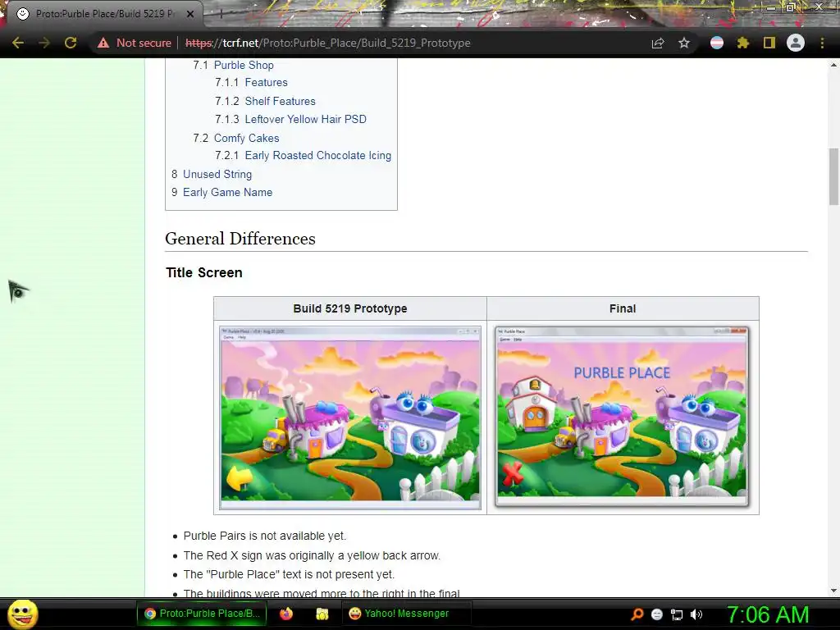Go back to the previous page

[x=18, y=43]
